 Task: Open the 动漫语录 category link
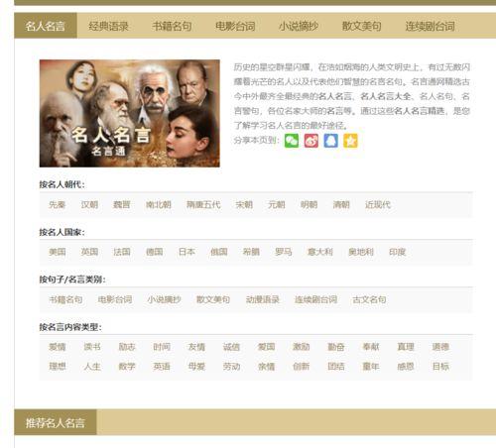pos(263,299)
